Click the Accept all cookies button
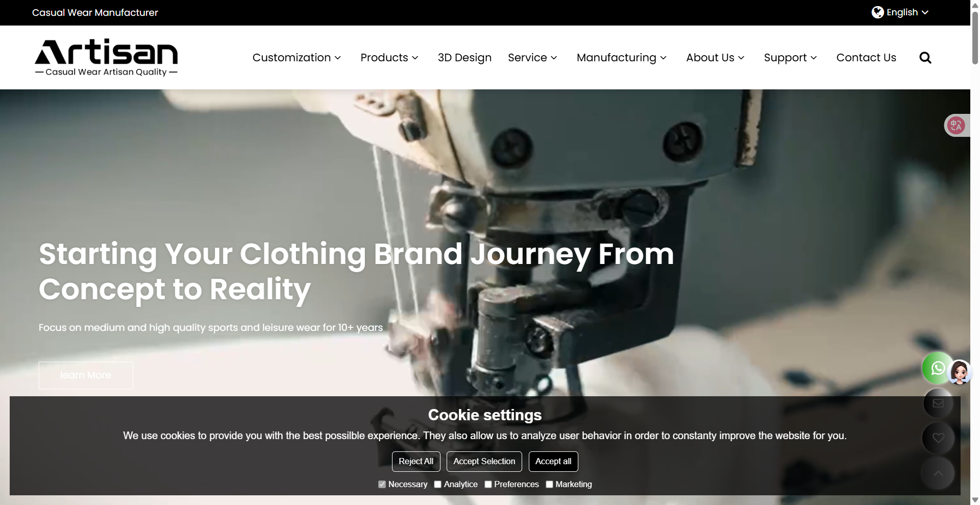 (x=553, y=462)
